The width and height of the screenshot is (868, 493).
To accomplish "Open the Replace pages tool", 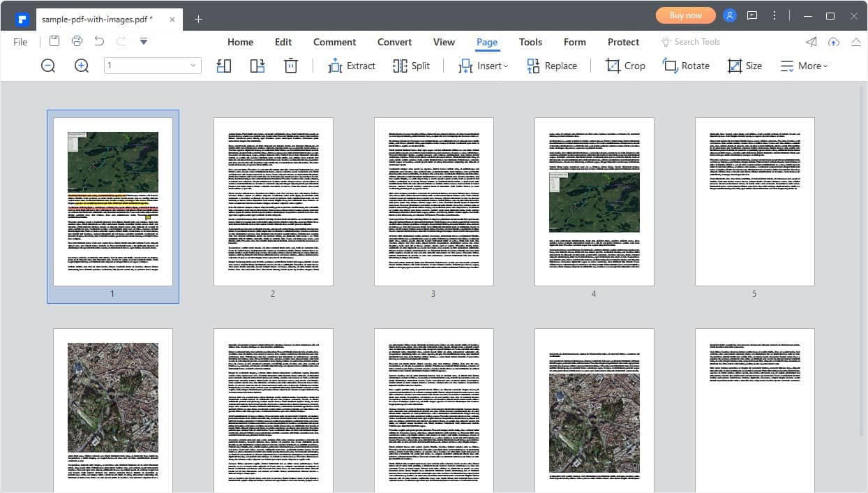I will 552,65.
